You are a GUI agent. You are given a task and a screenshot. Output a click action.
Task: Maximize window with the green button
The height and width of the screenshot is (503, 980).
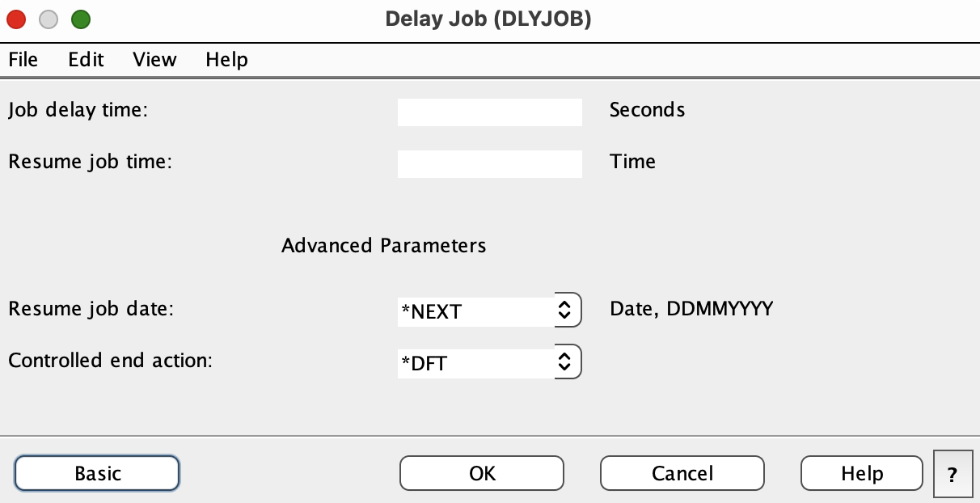pyautogui.click(x=80, y=19)
